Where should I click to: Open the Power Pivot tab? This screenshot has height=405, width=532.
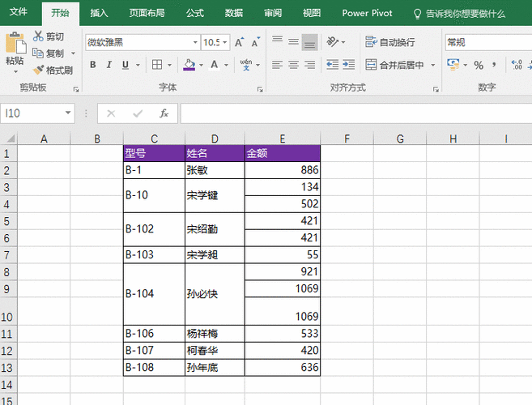[x=367, y=13]
